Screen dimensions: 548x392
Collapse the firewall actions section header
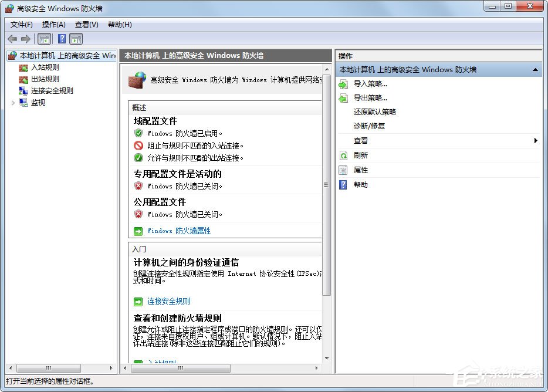[x=534, y=69]
